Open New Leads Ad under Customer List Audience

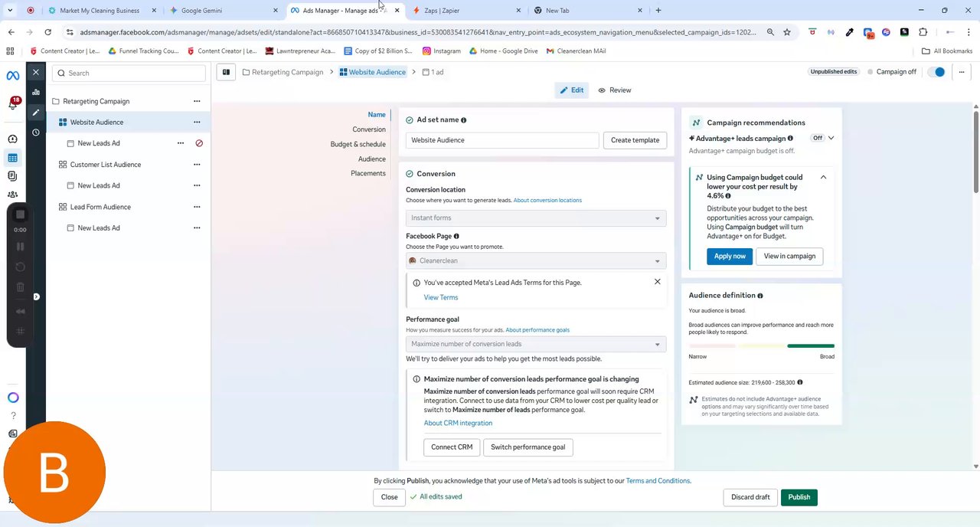[99, 185]
